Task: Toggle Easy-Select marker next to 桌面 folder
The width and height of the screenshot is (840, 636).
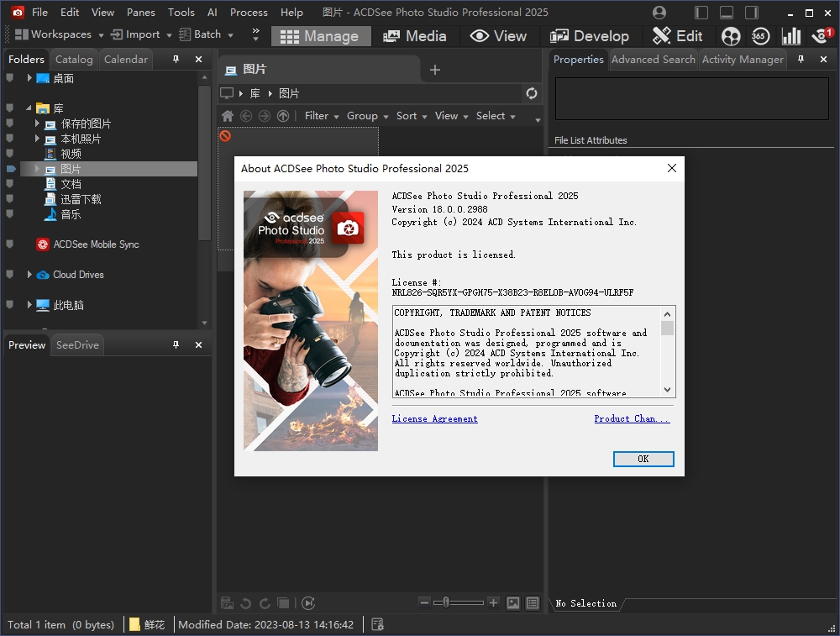Action: pyautogui.click(x=10, y=78)
